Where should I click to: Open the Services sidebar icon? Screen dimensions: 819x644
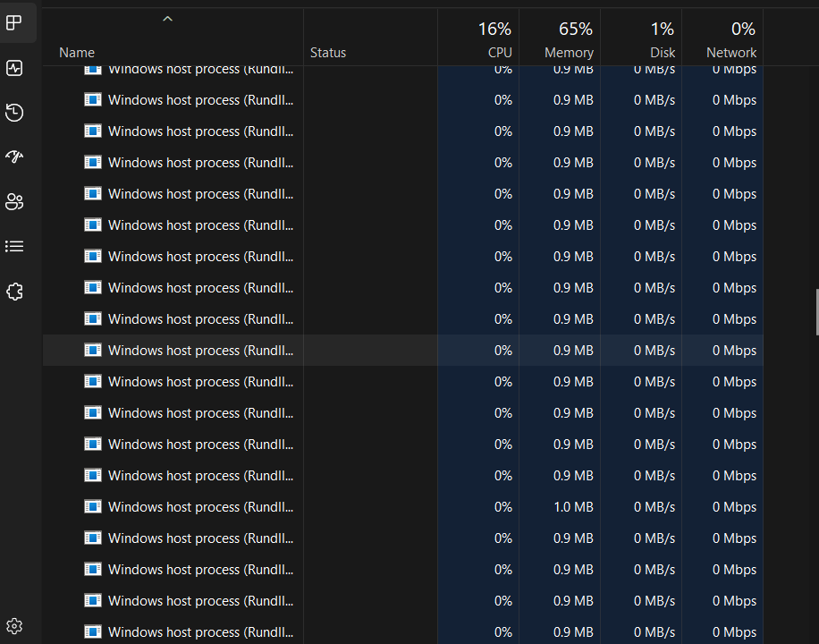click(x=14, y=291)
